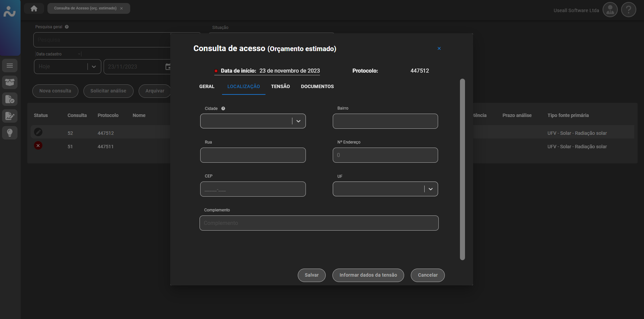Close the Consulta de acesso dialog

pos(439,48)
